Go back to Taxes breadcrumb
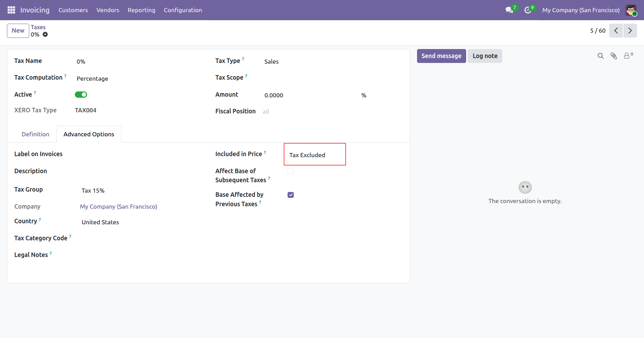 (x=38, y=27)
